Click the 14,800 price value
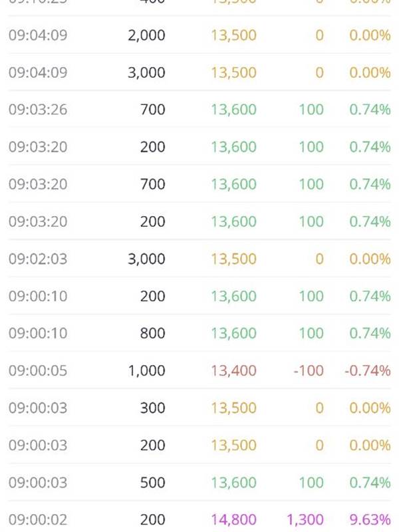399x532 pixels. click(x=233, y=519)
